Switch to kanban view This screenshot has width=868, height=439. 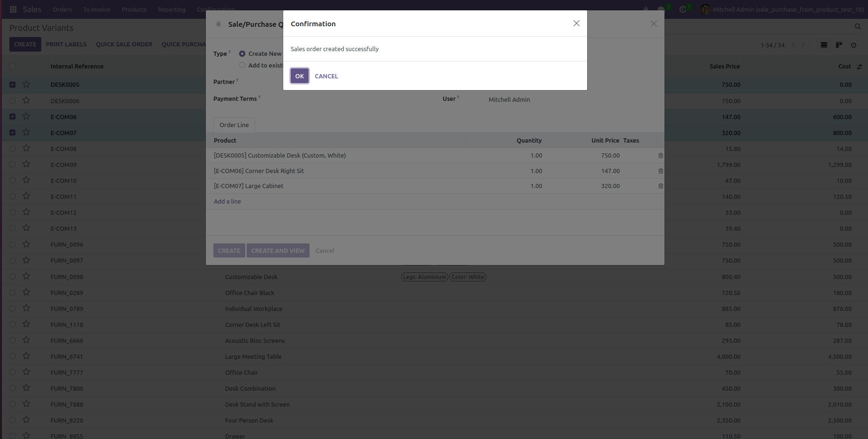point(839,45)
